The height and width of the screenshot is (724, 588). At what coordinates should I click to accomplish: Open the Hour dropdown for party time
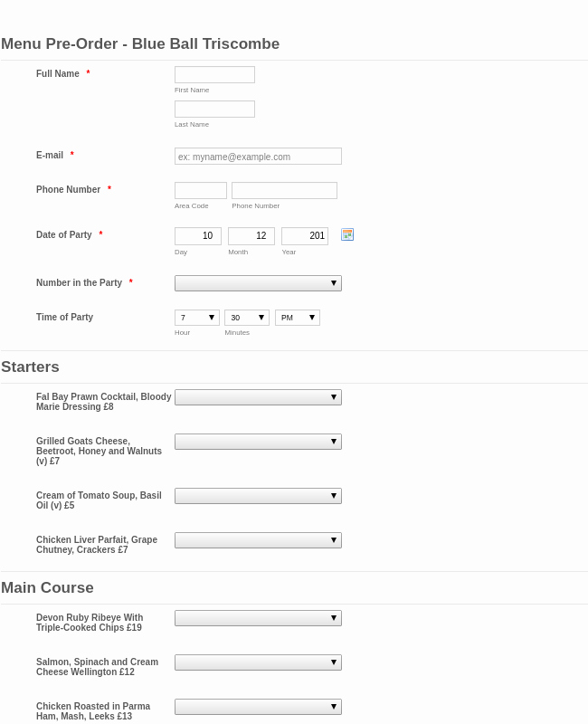click(x=197, y=318)
